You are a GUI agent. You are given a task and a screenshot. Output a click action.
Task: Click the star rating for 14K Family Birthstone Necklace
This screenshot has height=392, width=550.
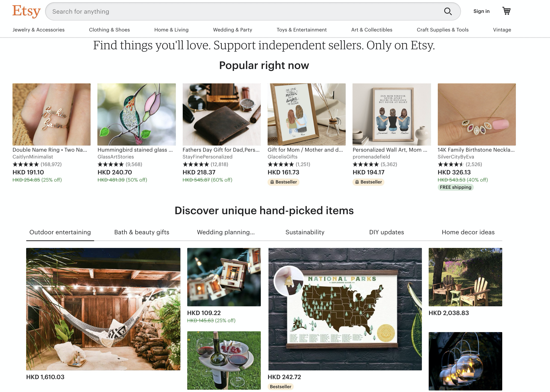(450, 164)
